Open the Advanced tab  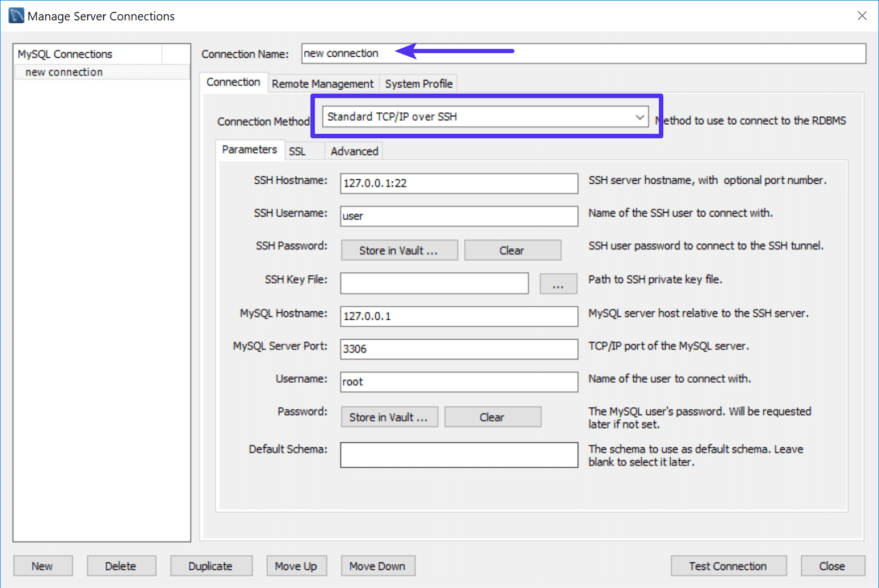click(354, 151)
